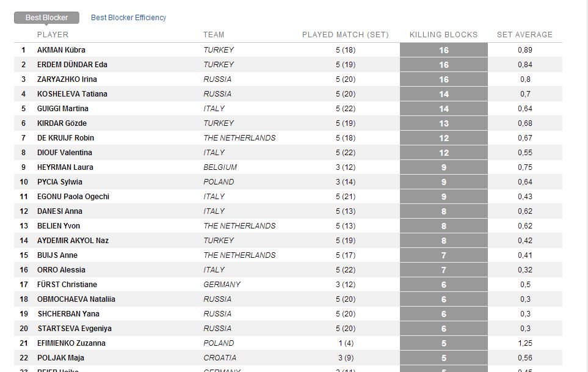588x372 pixels.
Task: Click the SET AVERAGE column header
Action: click(x=524, y=34)
